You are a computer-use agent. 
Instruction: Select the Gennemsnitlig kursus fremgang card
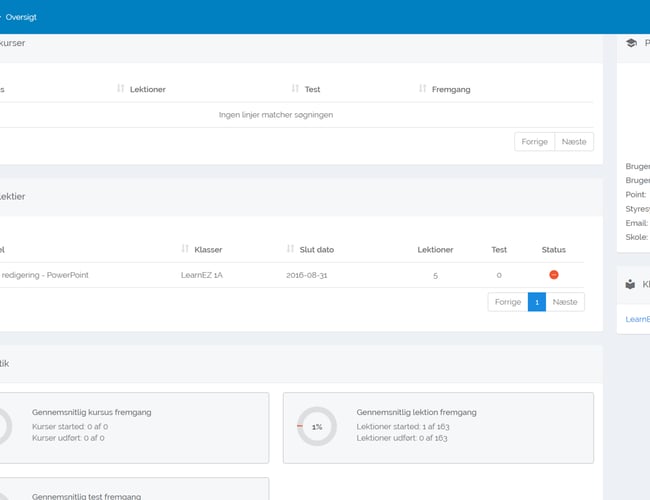pos(135,427)
